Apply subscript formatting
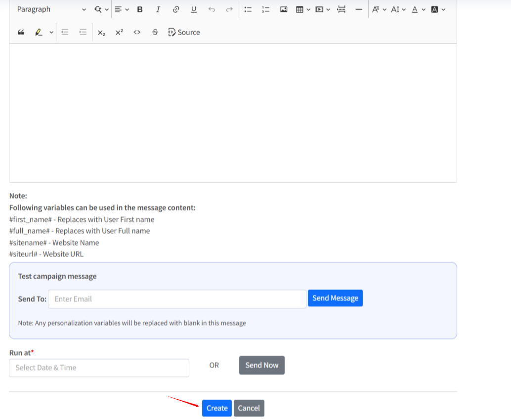Viewport: 511px width, 420px height. (101, 32)
